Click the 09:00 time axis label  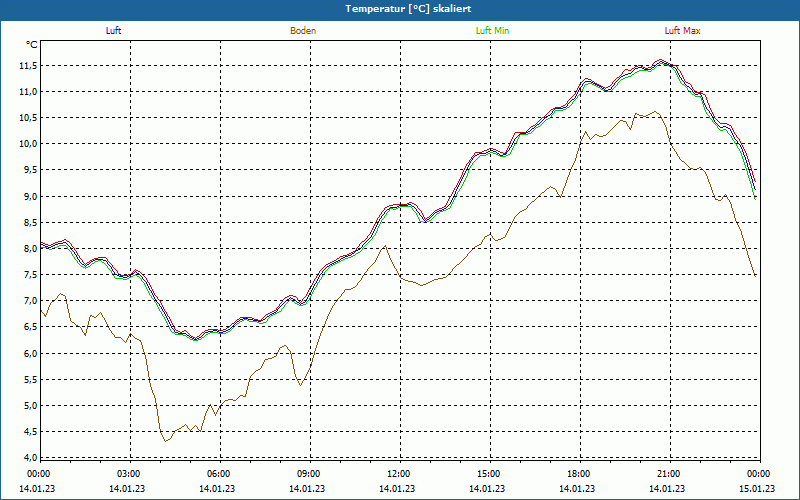(308, 474)
